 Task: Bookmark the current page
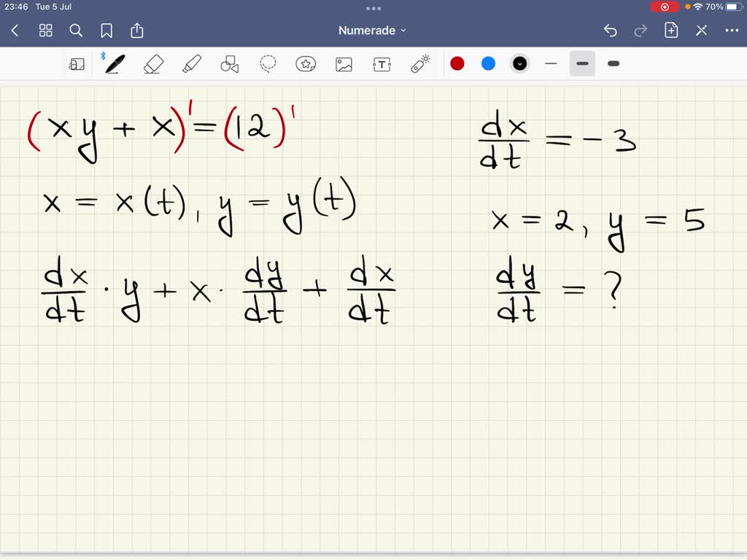click(107, 31)
